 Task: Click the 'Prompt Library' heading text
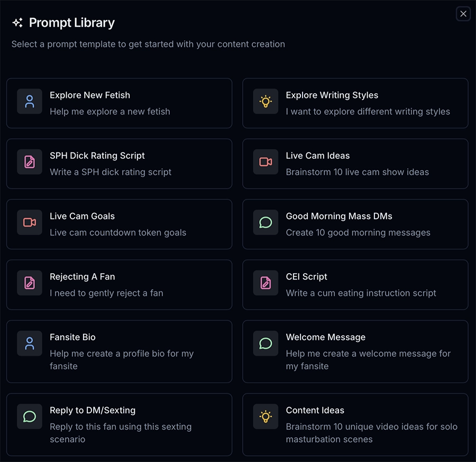coord(72,23)
